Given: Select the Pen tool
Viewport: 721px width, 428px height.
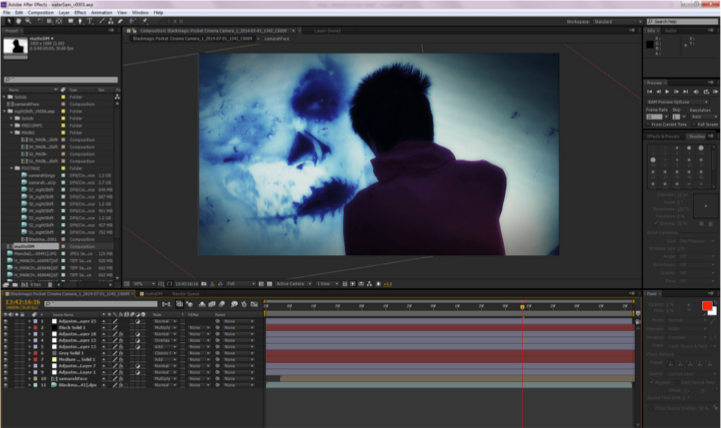Looking at the screenshot, I should [80, 21].
